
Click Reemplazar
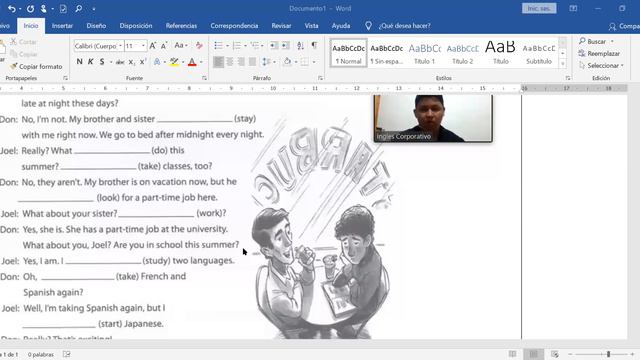599,53
